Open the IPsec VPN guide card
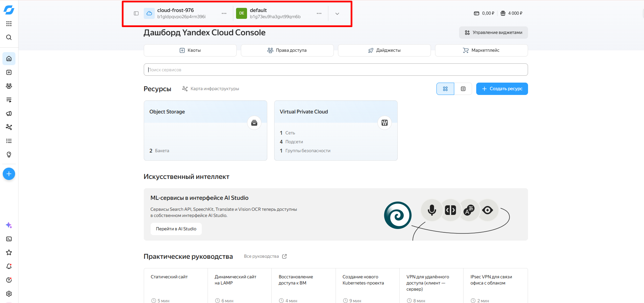Viewport: 644px width, 303px height. [x=495, y=286]
